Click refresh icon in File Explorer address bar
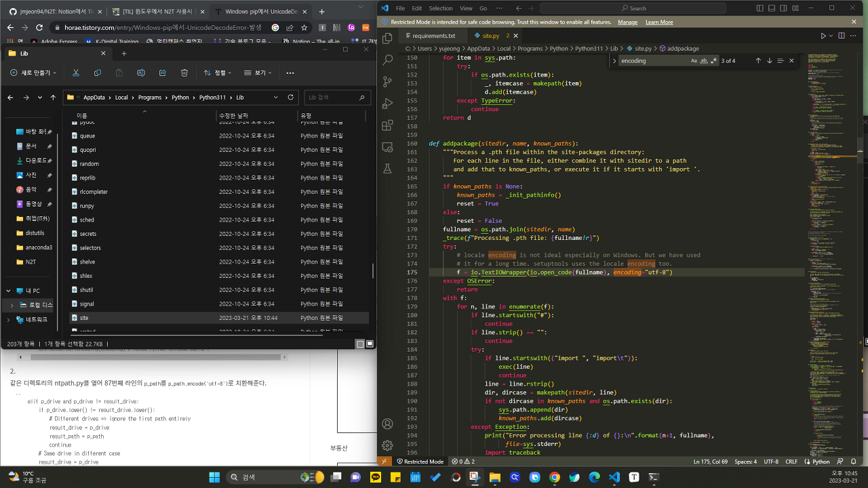The image size is (868, 488). (x=291, y=97)
